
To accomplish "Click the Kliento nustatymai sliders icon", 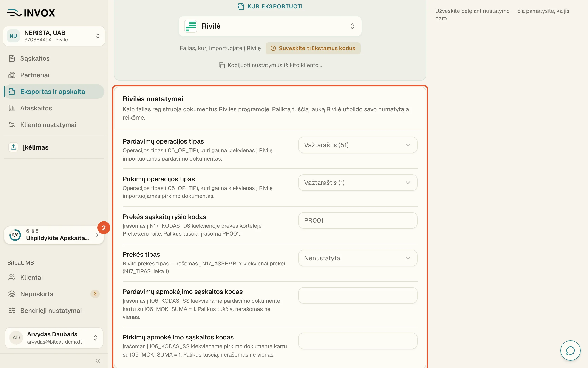I will 12,125.
